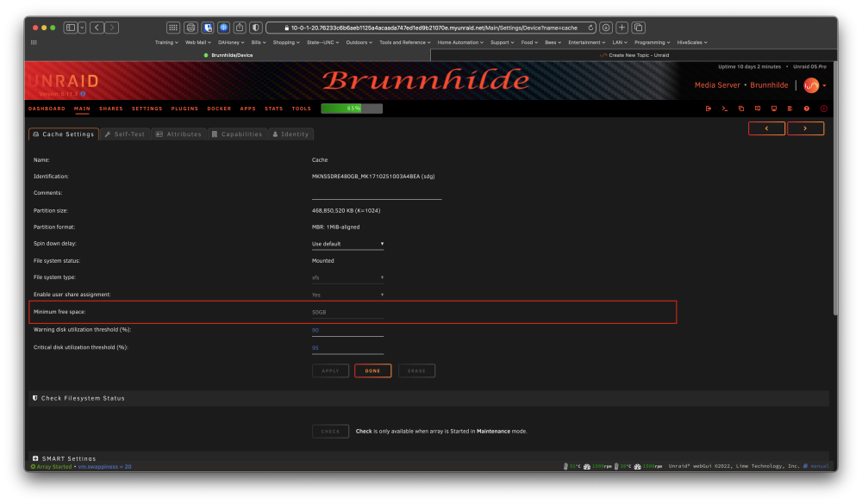Open the feedback speech bubble icon
The width and height of the screenshot is (862, 504).
click(758, 109)
